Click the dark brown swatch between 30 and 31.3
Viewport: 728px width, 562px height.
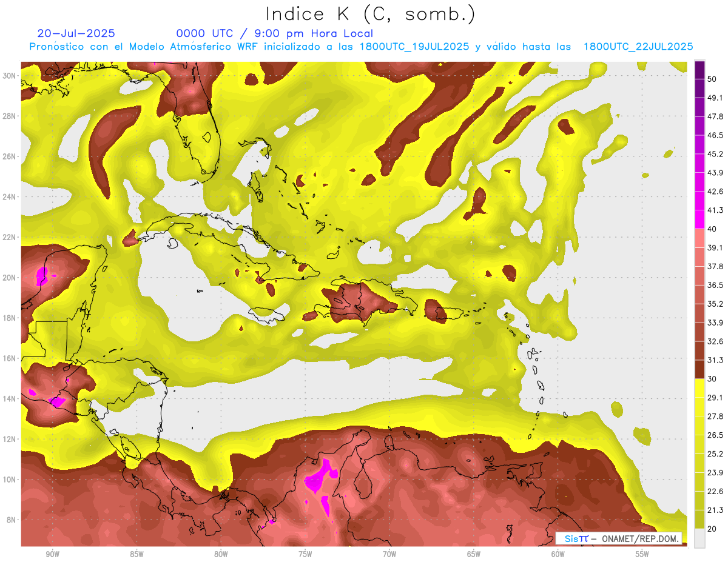click(x=699, y=369)
